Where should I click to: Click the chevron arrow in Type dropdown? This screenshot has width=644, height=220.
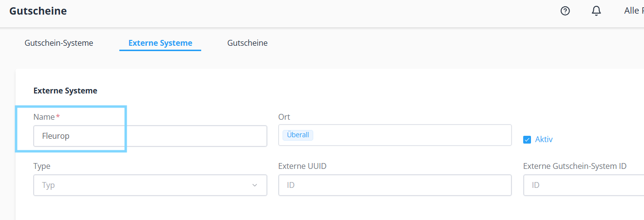pos(254,185)
